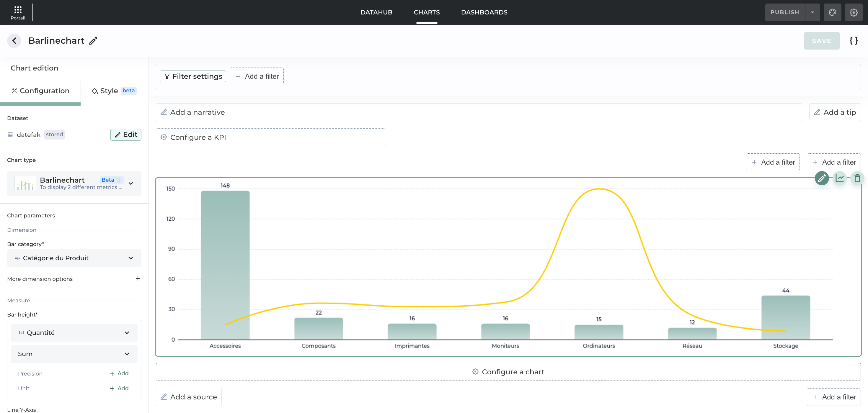The height and width of the screenshot is (413, 868).
Task: Click the green edit pencil on chart
Action: 821,178
